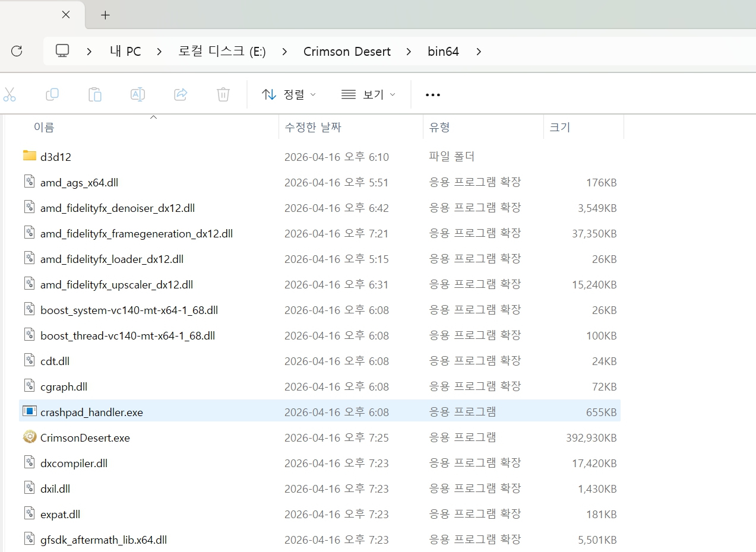Select the d3d12 folder
Viewport: 756px width, 552px height.
pos(56,157)
